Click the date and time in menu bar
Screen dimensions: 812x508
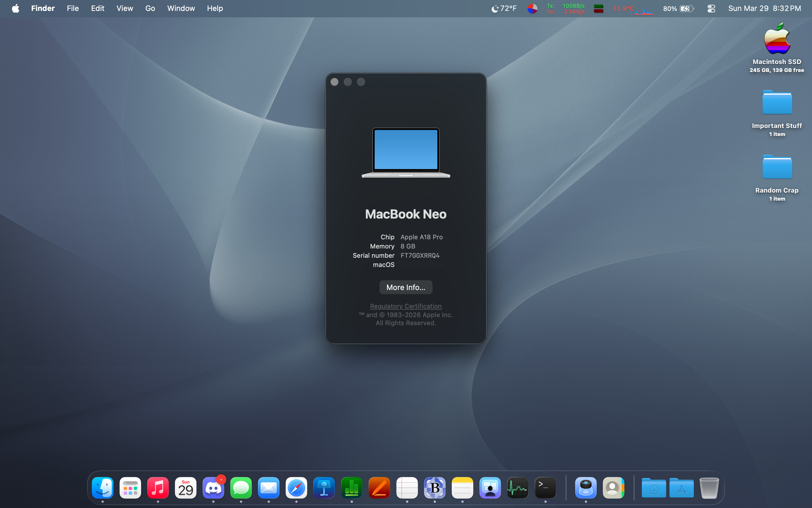(765, 8)
